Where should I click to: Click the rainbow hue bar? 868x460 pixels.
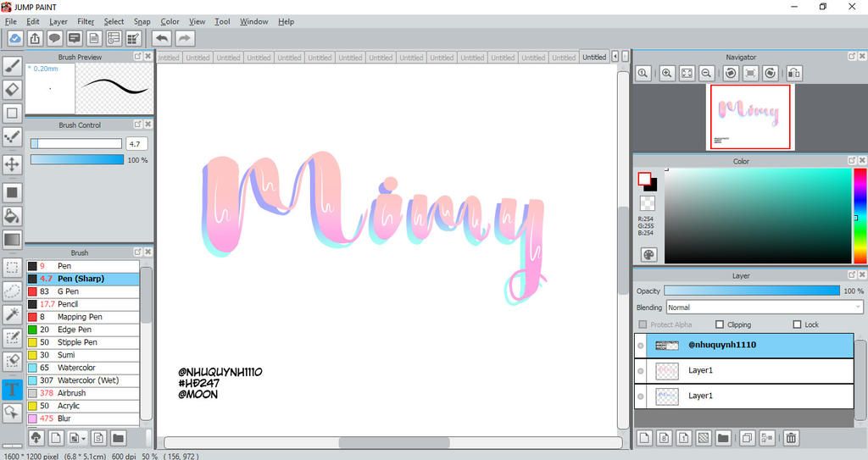[x=860, y=216]
